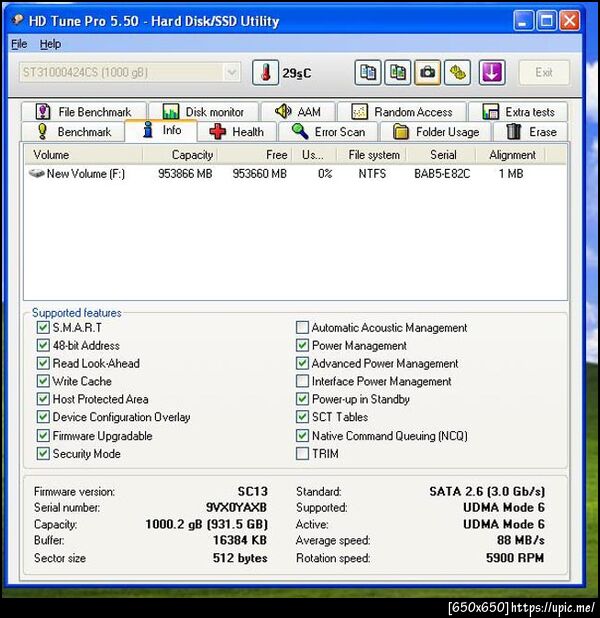Click the SATA 2.6 (3.0 Gb/s) standard value
The height and width of the screenshot is (618, 600).
pos(487,491)
